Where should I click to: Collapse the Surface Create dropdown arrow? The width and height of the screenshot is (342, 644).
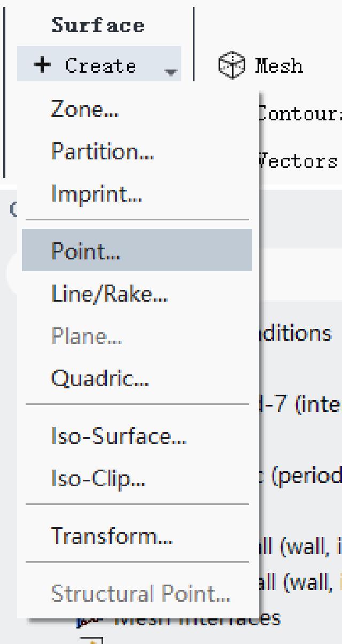pyautogui.click(x=169, y=68)
